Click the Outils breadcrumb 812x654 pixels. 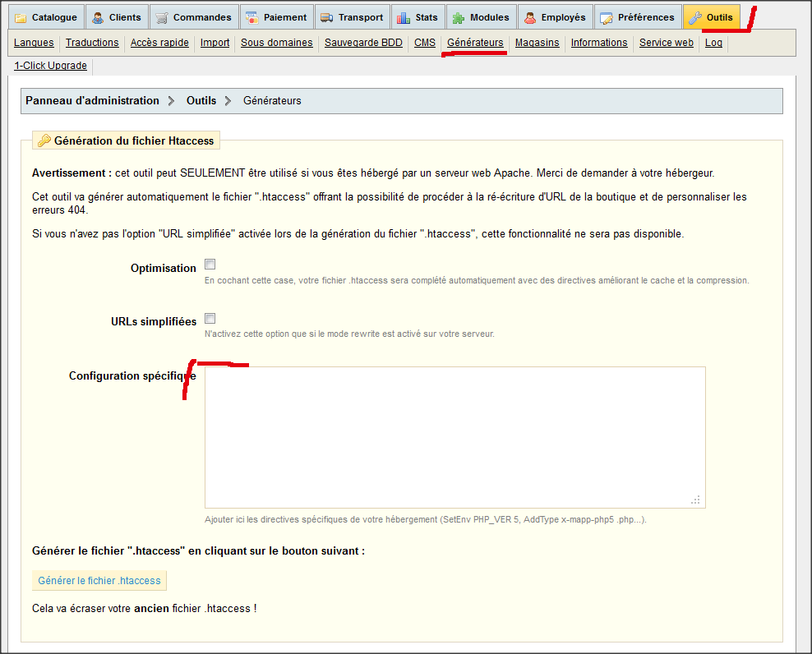coord(201,100)
